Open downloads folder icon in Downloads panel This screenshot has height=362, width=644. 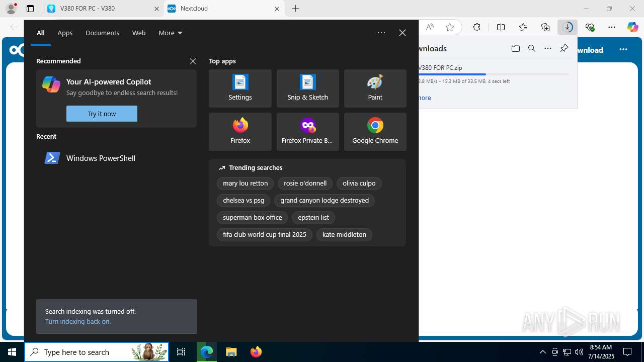coord(515,48)
